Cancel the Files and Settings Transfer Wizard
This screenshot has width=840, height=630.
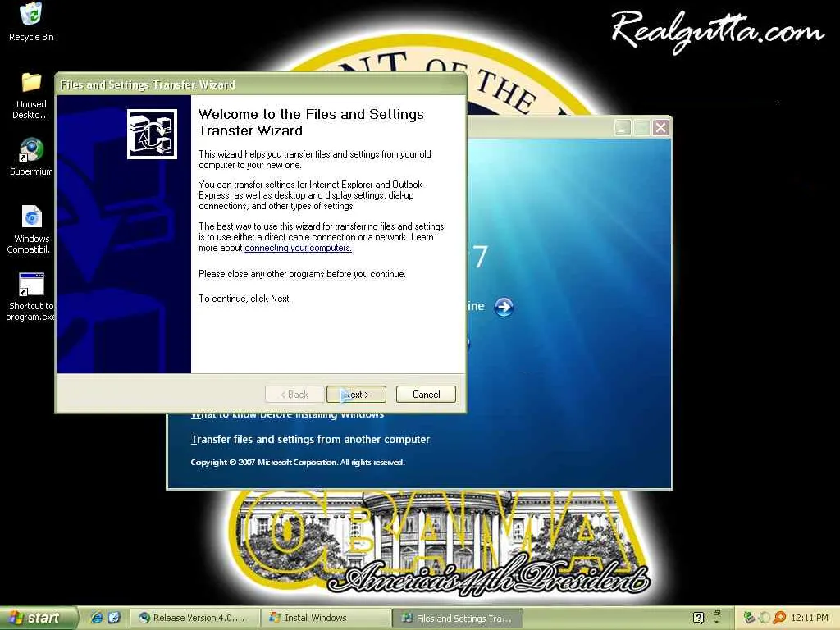point(426,395)
